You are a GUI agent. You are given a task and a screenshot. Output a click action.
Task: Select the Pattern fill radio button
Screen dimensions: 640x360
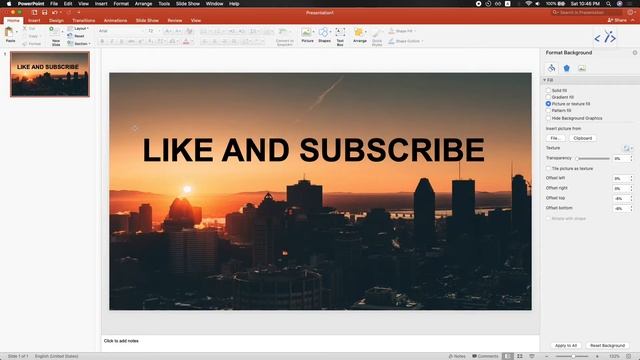point(548,110)
